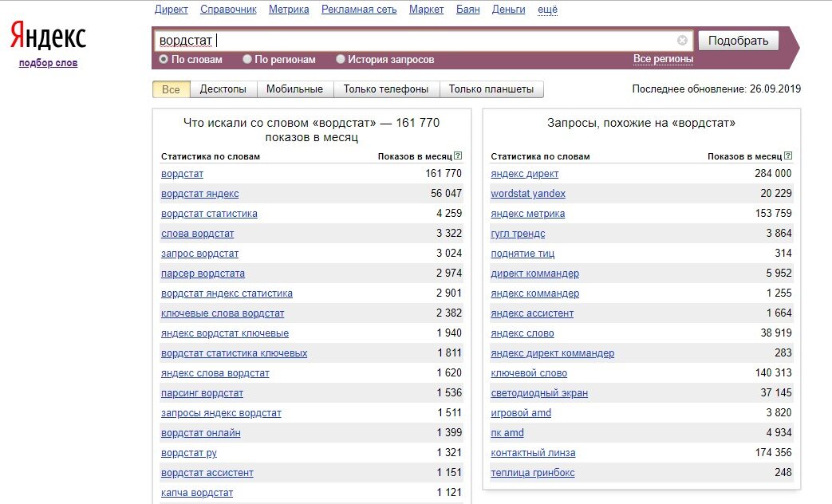The width and height of the screenshot is (832, 504).
Task: Click the Яндекс logo
Action: 48,36
